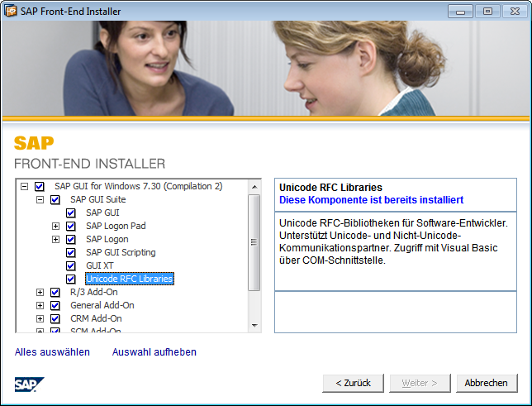Uncheck the GUI XT checkbox
This screenshot has width=532, height=406.
[70, 266]
